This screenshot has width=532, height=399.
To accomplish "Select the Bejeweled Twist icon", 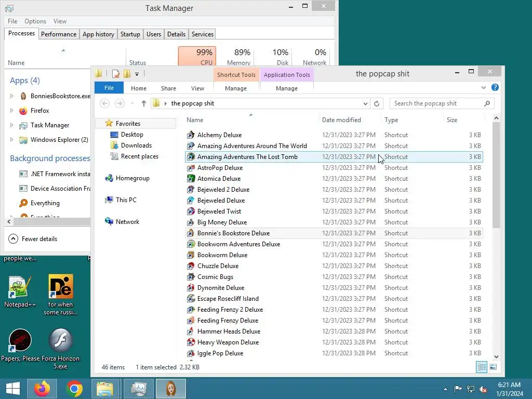I will pyautogui.click(x=191, y=211).
